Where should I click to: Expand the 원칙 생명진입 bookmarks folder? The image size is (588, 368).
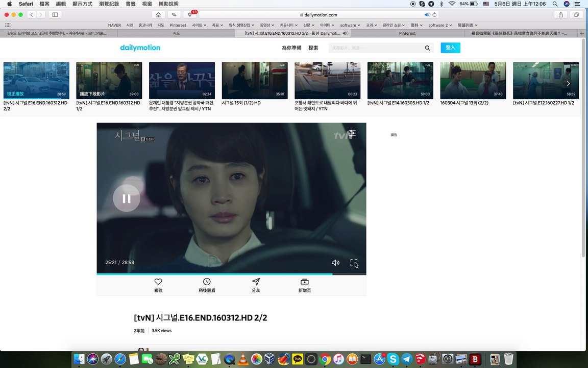pyautogui.click(x=241, y=25)
